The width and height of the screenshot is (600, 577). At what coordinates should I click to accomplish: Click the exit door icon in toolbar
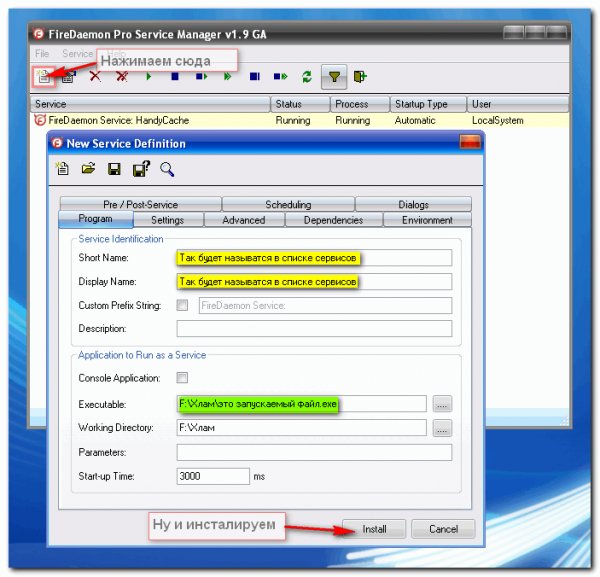pyautogui.click(x=360, y=77)
